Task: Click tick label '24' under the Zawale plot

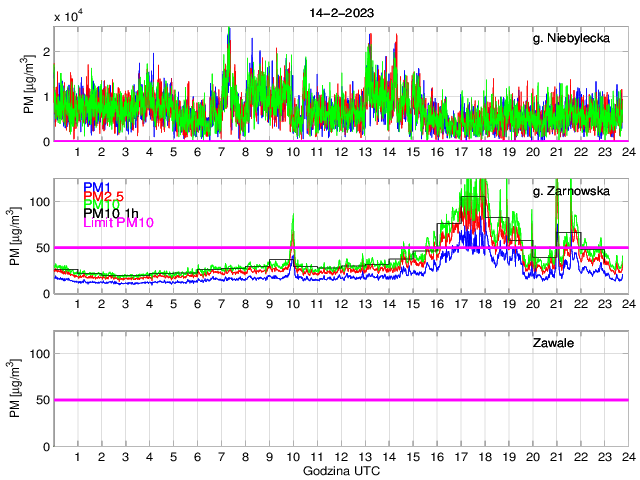Action: coord(627,457)
